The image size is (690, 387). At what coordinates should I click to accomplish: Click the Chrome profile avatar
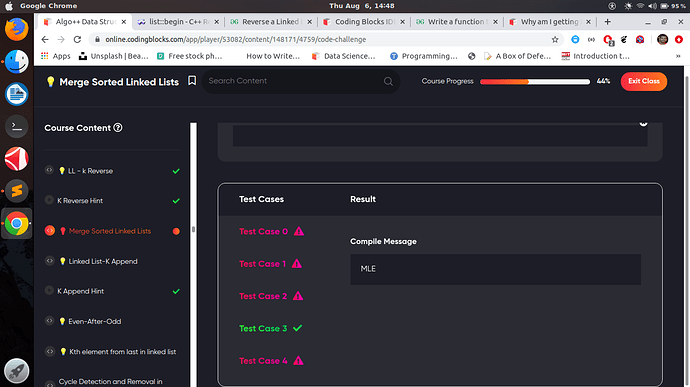coord(662,40)
